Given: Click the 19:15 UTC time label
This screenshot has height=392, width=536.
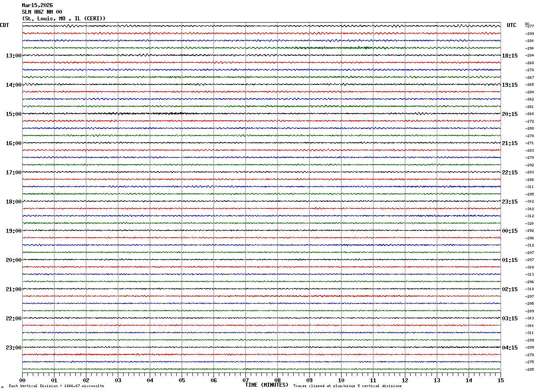Looking at the screenshot, I should [x=509, y=85].
